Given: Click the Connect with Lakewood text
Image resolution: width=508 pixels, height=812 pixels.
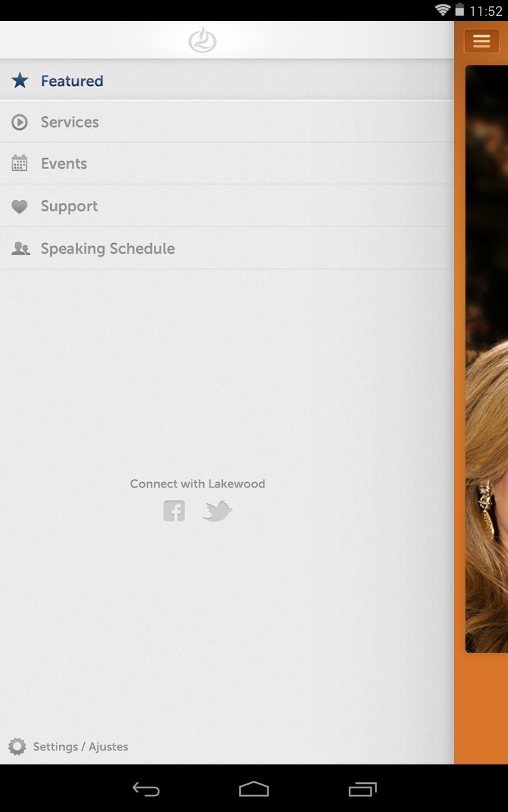Looking at the screenshot, I should (197, 484).
